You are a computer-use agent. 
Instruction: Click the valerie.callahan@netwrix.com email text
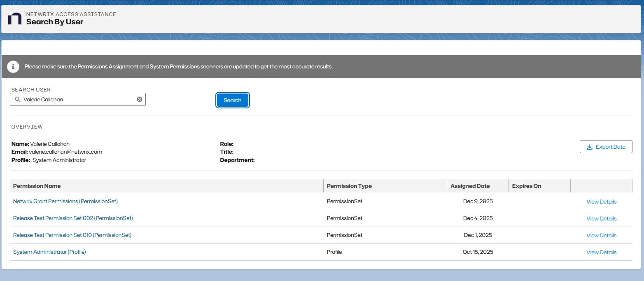65,152
